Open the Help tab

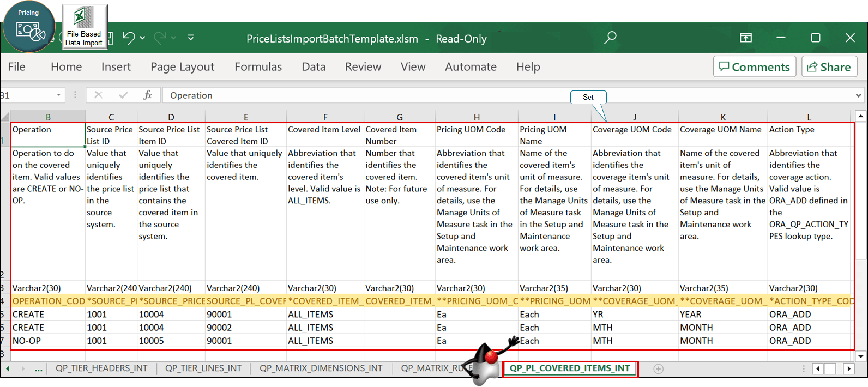(x=528, y=66)
